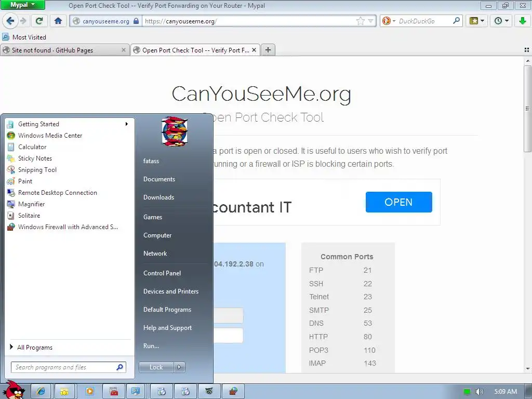Open the media player taskbar icon

90,391
